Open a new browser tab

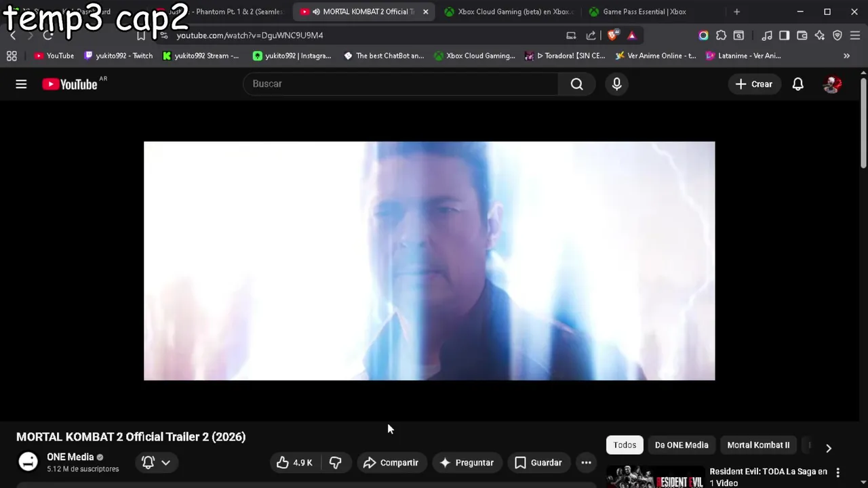tap(736, 12)
